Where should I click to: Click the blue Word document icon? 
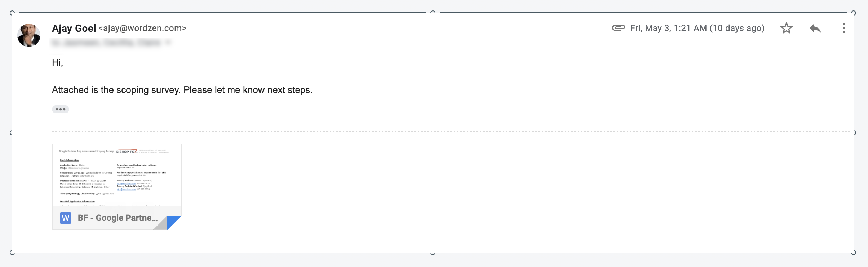66,218
